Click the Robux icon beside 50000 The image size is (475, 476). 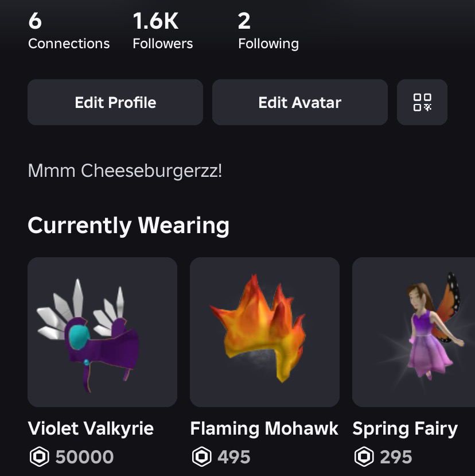[x=39, y=457]
